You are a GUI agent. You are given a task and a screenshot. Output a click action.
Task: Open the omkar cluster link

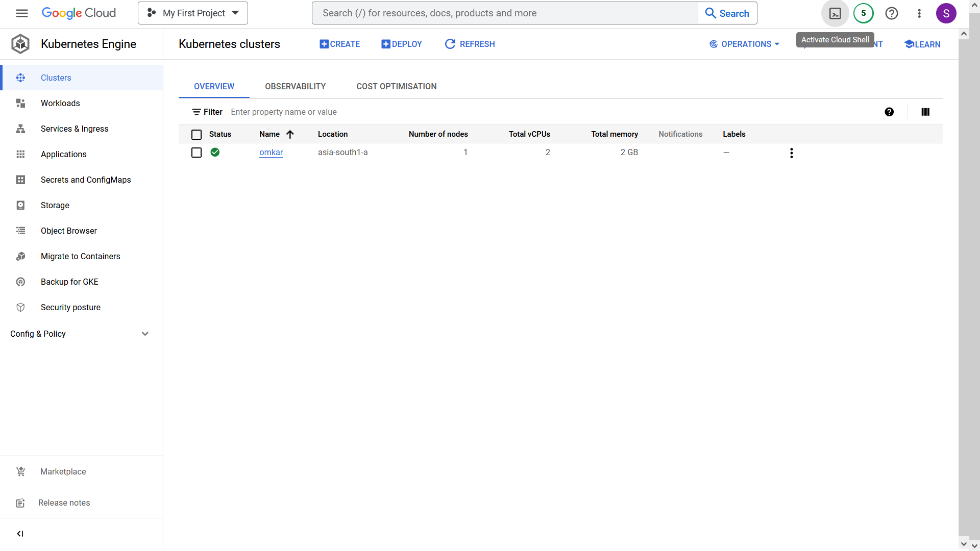point(271,153)
